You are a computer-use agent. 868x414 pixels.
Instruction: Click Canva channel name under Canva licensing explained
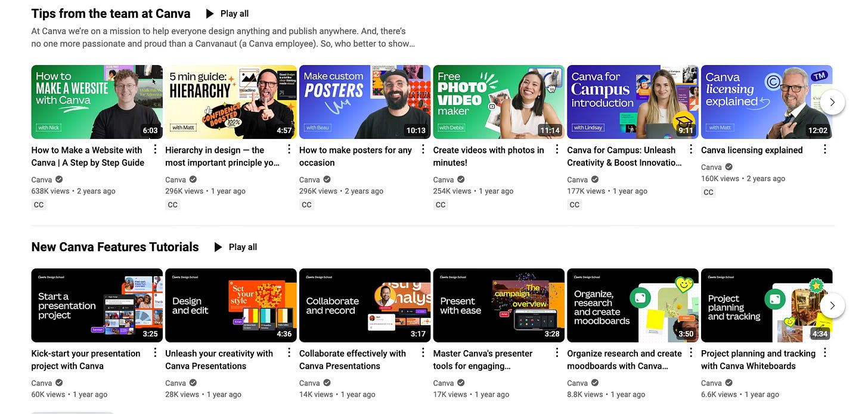(712, 167)
